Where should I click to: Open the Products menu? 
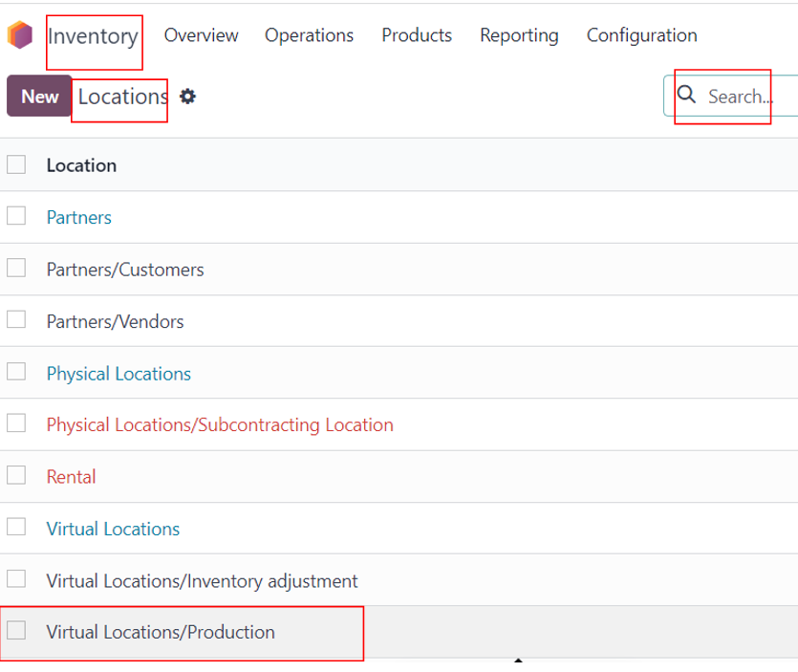tap(417, 35)
